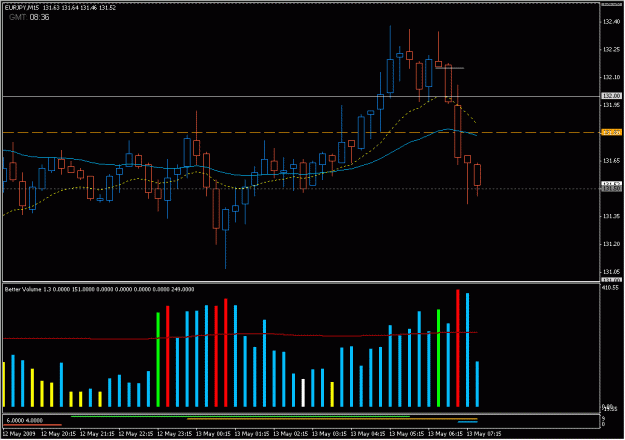Select the long orange line in the bottom indicator
Viewport: 625px width, 440px height.
point(332,419)
